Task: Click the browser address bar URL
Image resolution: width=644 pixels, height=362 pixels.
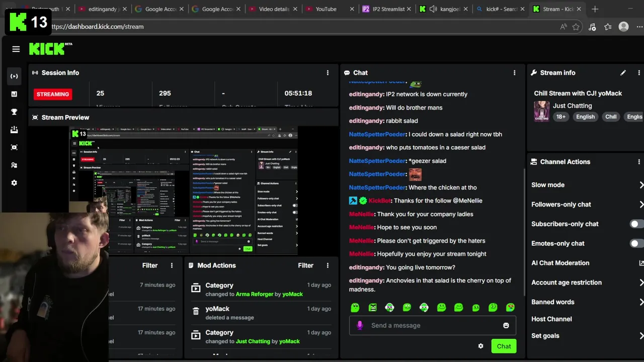Action: (97, 27)
